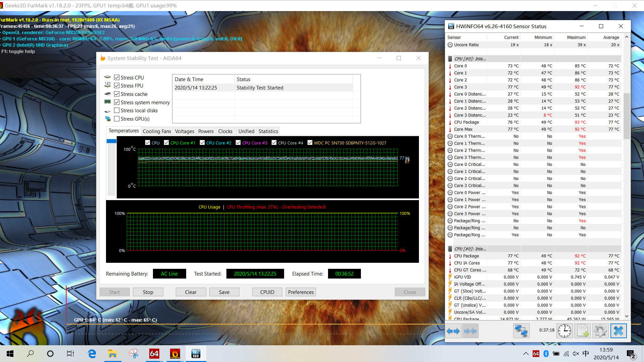Toggle CPU Core #1 graph checkbox
This screenshot has height=362, width=644.
[166, 142]
